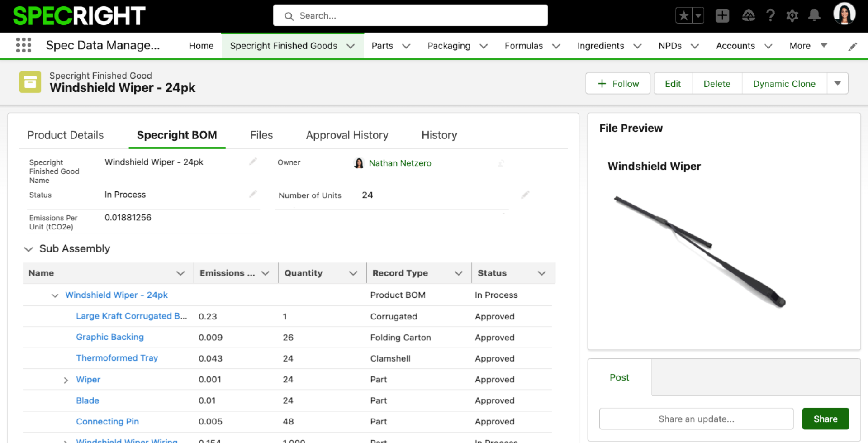Open Quantity column header menu
This screenshot has width=868, height=443.
click(x=353, y=273)
